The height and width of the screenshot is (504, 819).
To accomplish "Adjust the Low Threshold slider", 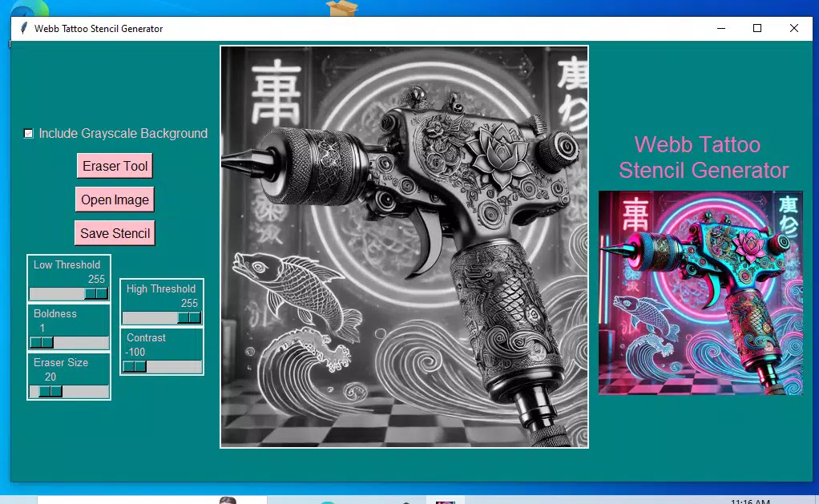I will point(68,293).
